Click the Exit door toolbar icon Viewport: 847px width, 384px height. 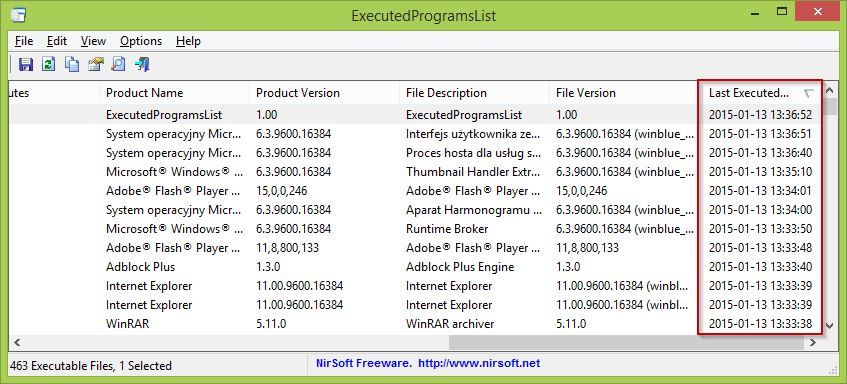coord(142,64)
